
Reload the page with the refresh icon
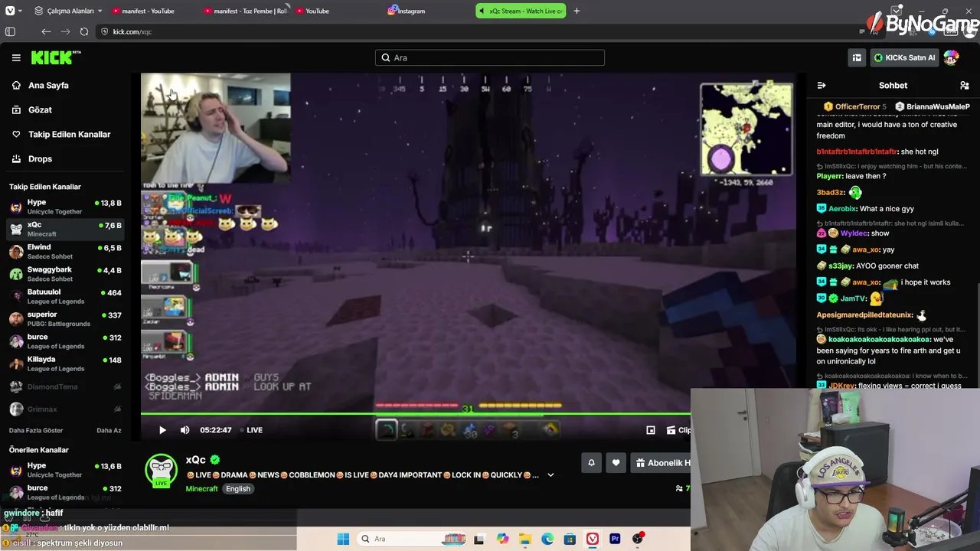coord(84,31)
